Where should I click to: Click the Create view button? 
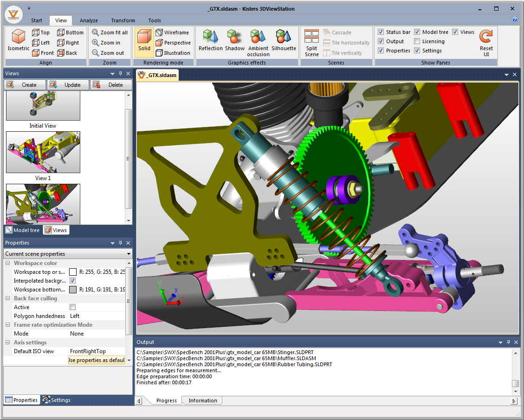(25, 84)
